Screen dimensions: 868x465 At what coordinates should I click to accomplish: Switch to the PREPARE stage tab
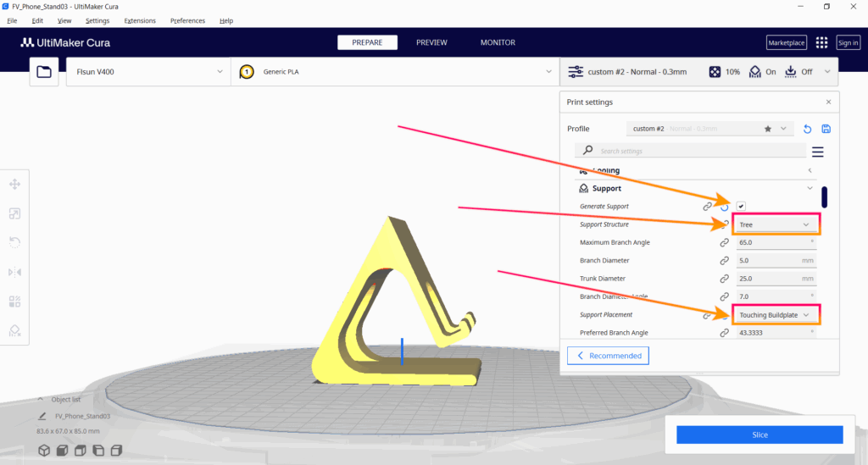367,42
